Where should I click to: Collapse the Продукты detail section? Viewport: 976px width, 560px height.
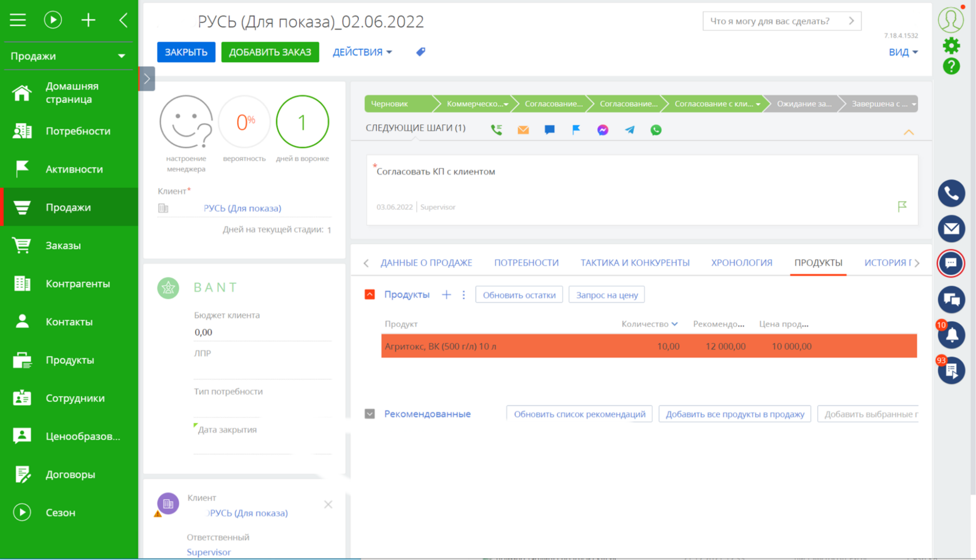369,295
